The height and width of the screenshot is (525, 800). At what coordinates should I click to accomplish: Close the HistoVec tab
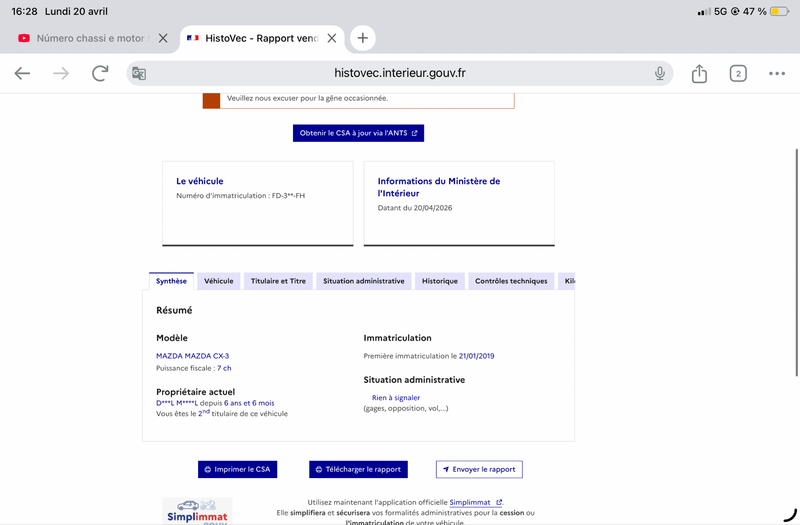click(x=332, y=38)
